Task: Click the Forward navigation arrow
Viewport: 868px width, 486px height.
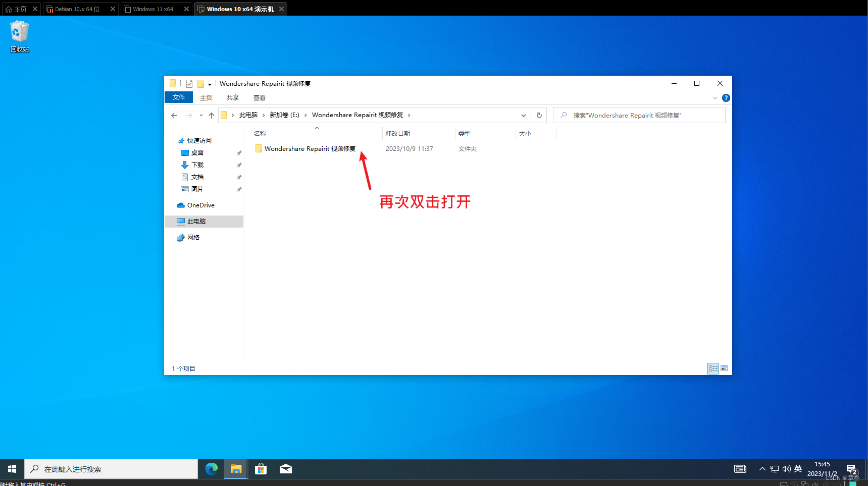Action: [x=189, y=116]
